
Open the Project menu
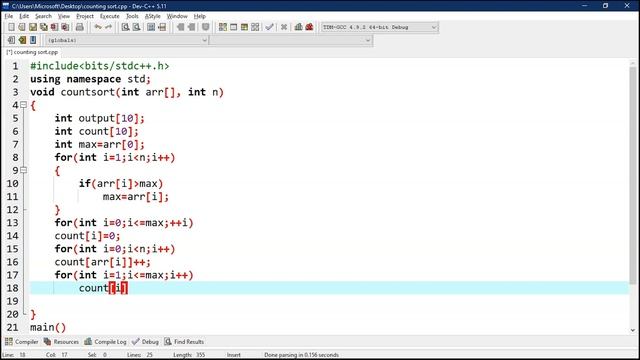pyautogui.click(x=85, y=16)
